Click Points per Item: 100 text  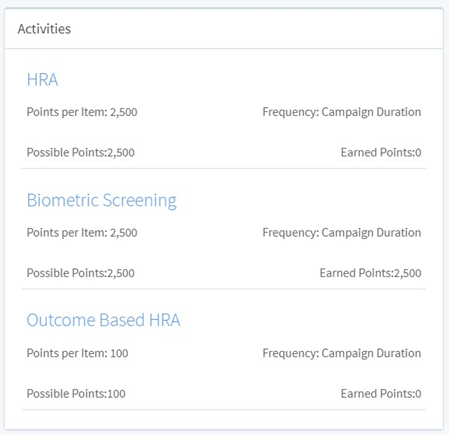(77, 353)
